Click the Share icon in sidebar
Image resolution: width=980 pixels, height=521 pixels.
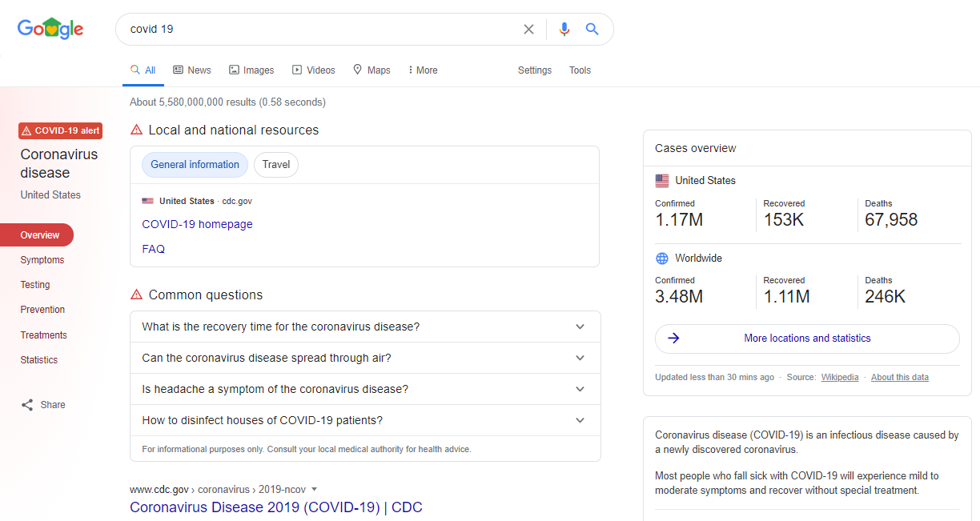27,405
